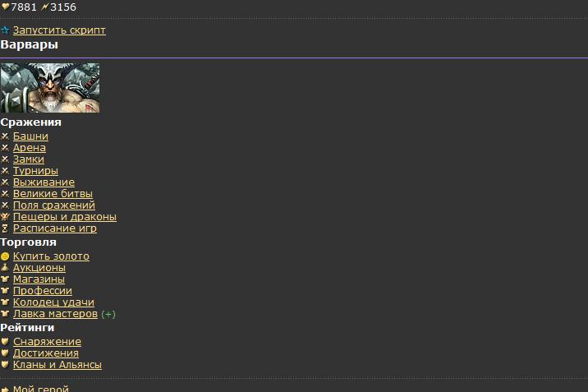View Кланы и Альянсы rankings

pos(57,365)
